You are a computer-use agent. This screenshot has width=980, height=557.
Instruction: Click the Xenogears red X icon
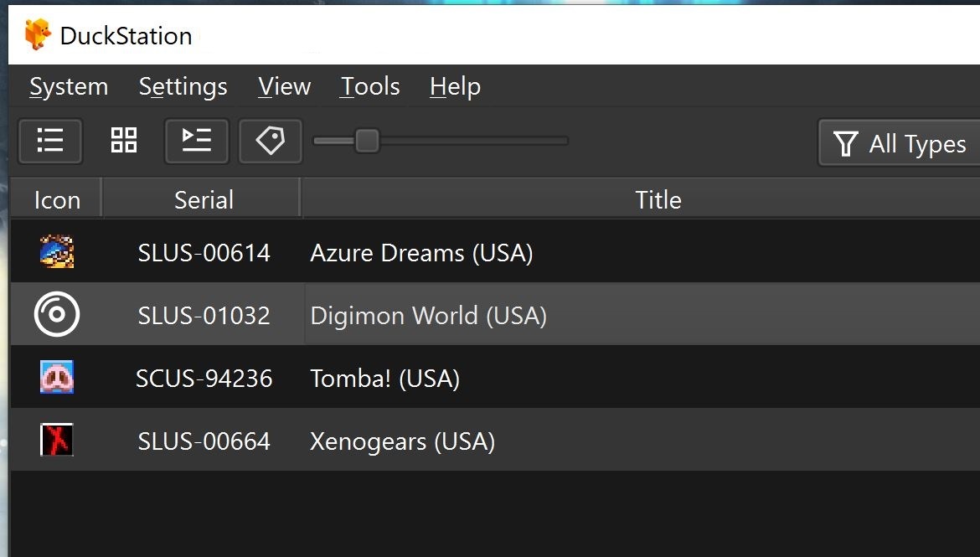[x=57, y=440]
